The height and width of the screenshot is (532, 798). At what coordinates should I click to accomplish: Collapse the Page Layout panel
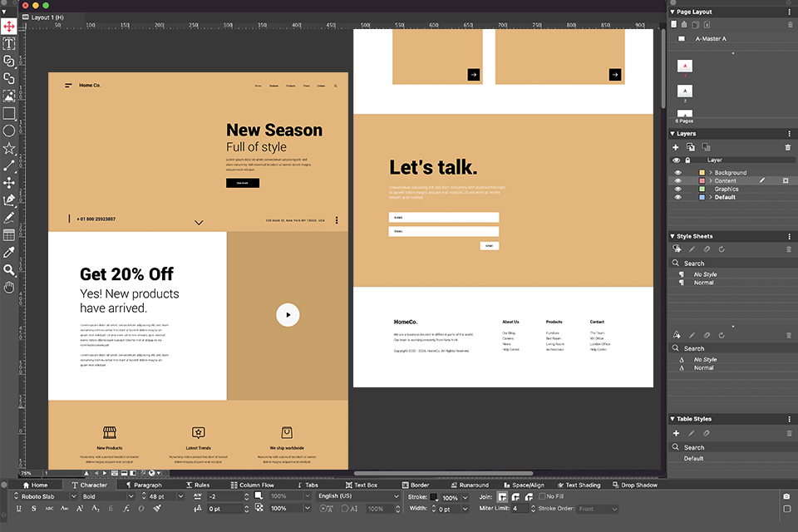(x=672, y=12)
